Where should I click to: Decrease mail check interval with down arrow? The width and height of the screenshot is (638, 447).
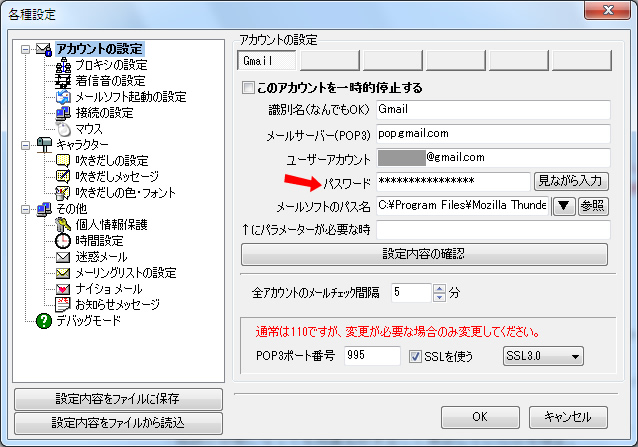439,297
